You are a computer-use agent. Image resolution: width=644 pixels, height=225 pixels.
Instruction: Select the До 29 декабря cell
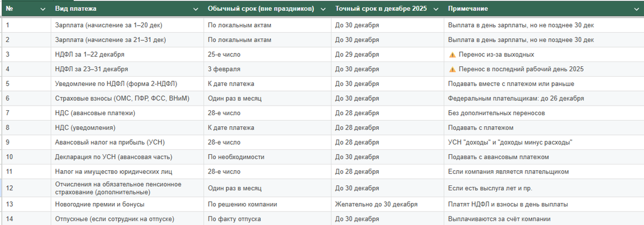(388, 55)
